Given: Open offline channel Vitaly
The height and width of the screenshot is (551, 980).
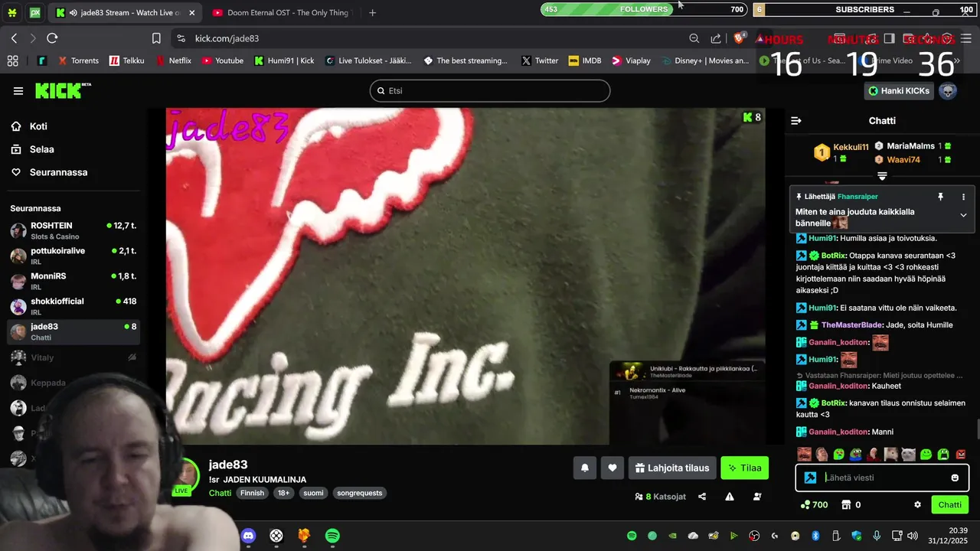Looking at the screenshot, I should (x=73, y=357).
